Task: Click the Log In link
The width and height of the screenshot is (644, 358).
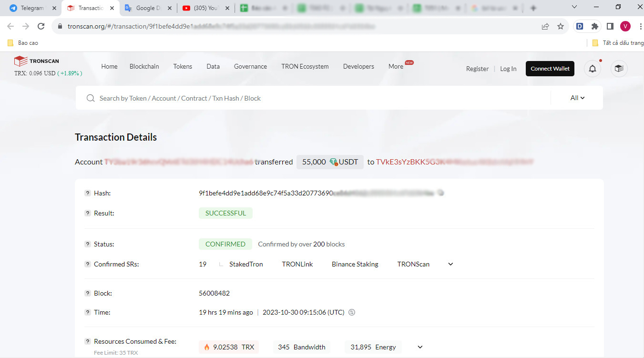Action: point(508,69)
